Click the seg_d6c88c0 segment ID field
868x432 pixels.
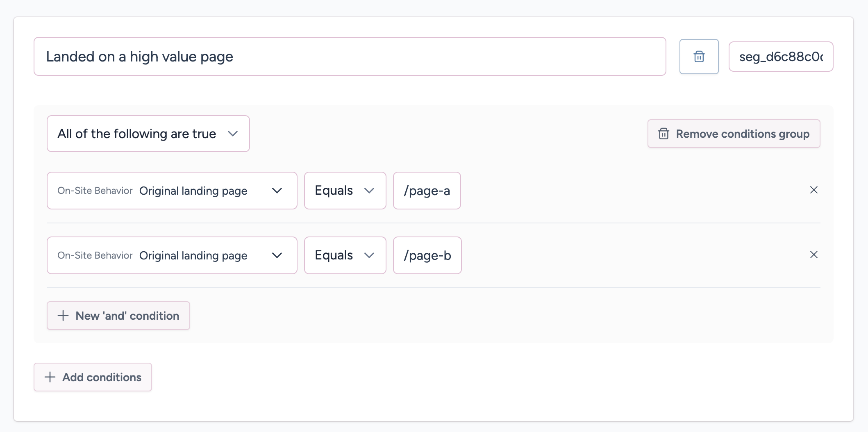pyautogui.click(x=780, y=57)
